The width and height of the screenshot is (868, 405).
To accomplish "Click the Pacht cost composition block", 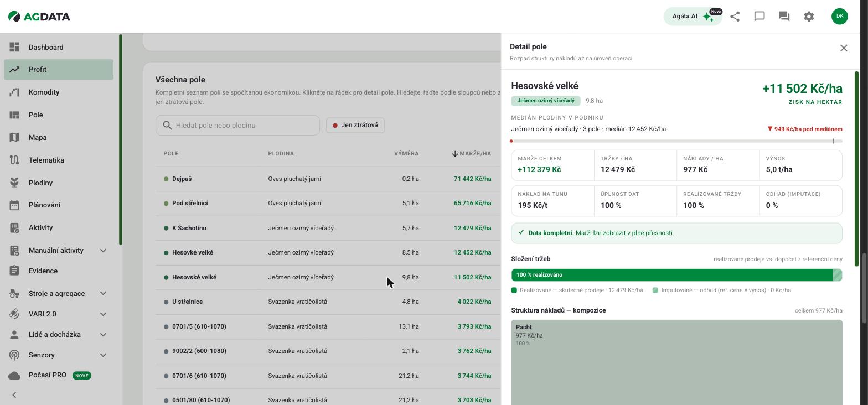I will [676, 362].
